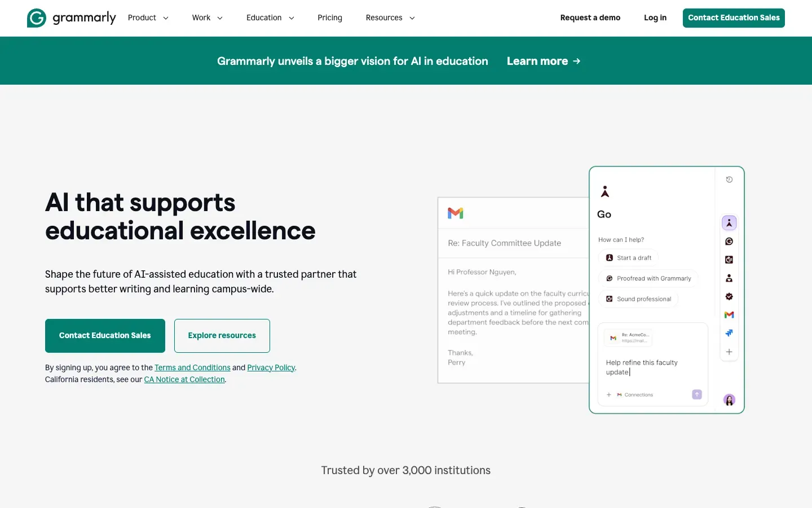Screen dimensions: 812x508
Task: Click the Log in link
Action: pyautogui.click(x=655, y=18)
